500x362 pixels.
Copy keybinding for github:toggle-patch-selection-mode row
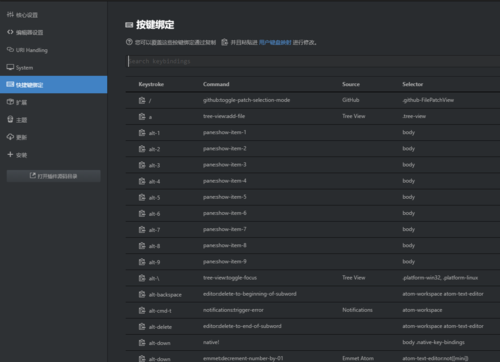[142, 100]
